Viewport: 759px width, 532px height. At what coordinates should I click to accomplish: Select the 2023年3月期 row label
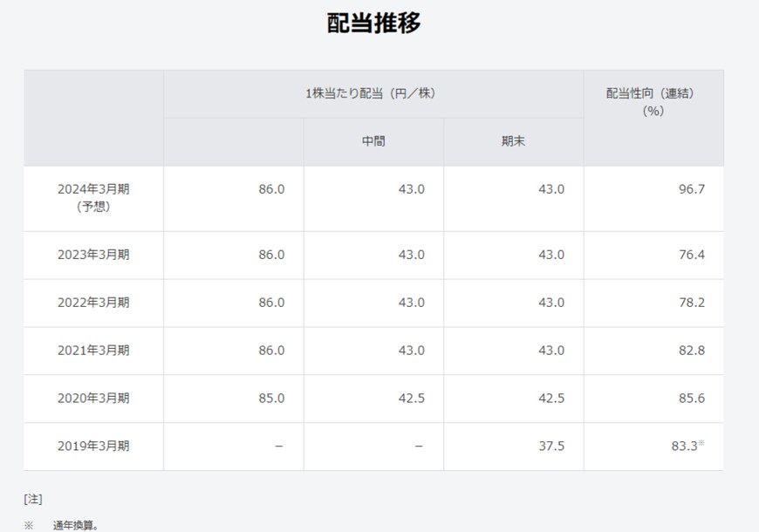click(x=93, y=255)
